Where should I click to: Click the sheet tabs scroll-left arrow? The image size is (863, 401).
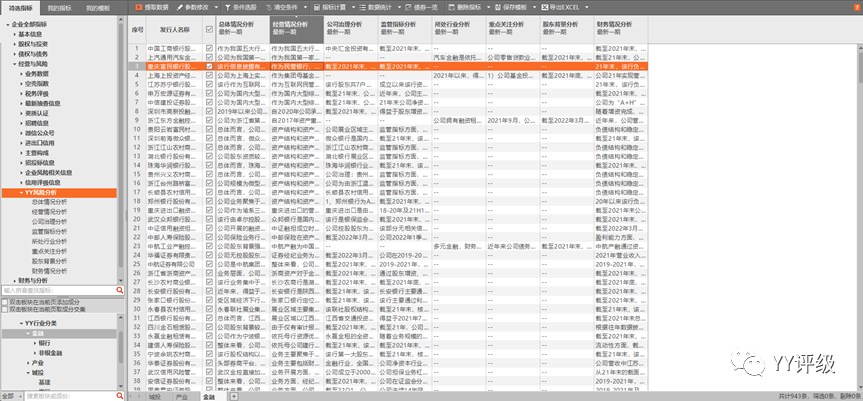point(131,397)
